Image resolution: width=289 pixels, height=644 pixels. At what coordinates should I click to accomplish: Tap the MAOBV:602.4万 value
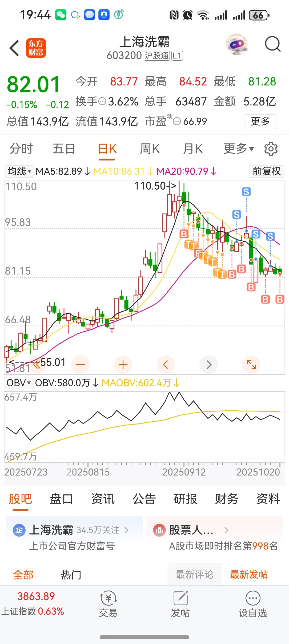141,383
